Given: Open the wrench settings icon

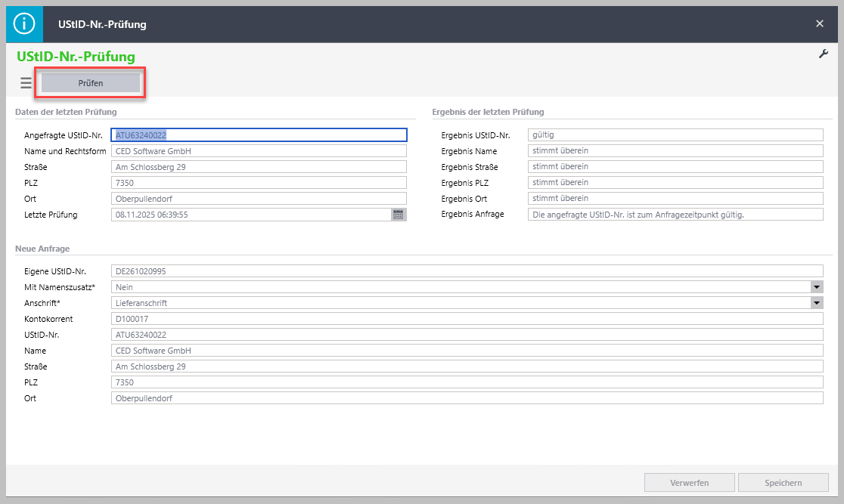Looking at the screenshot, I should tap(824, 54).
